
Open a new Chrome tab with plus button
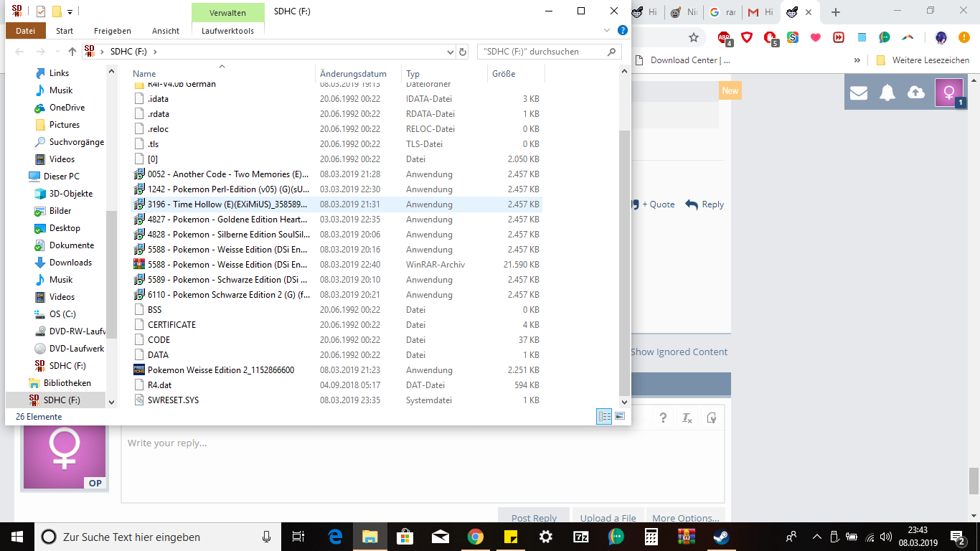[835, 12]
